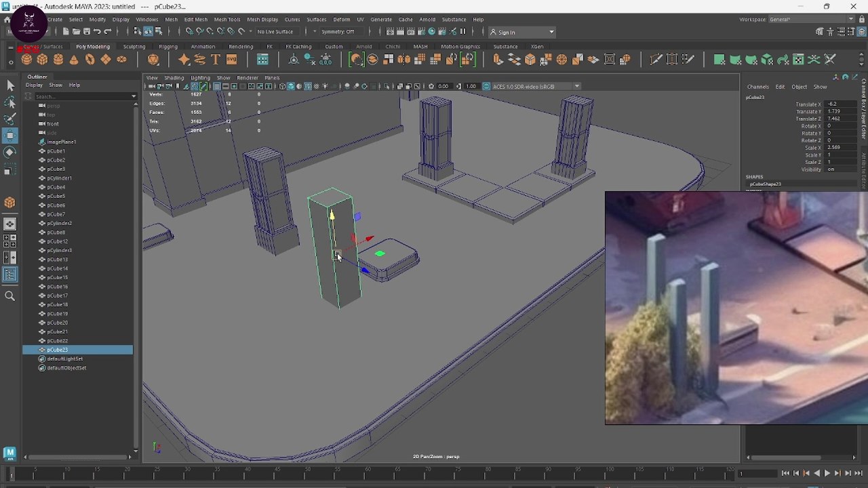The height and width of the screenshot is (488, 868).
Task: Switch to the Rendering shelf tab
Action: [x=241, y=47]
